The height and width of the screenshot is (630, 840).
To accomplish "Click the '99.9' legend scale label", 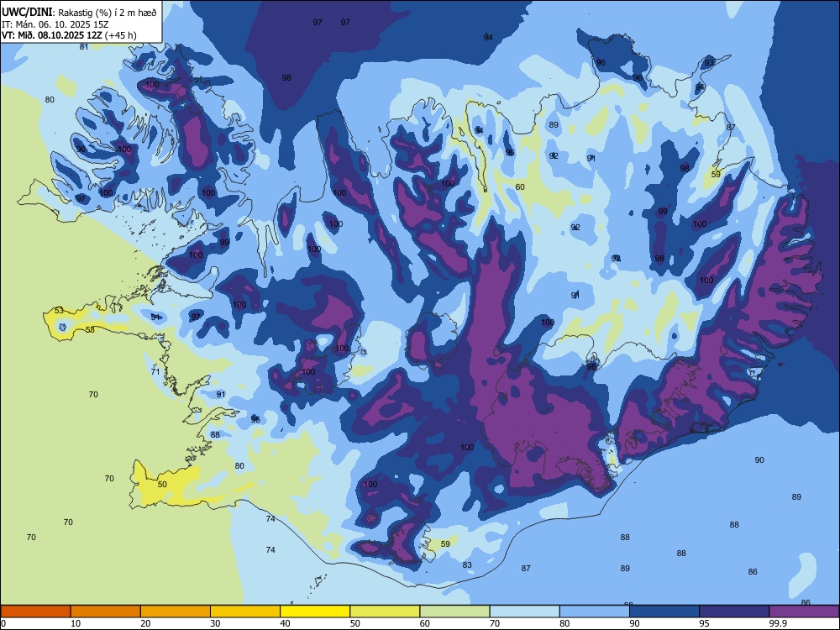I will point(778,623).
